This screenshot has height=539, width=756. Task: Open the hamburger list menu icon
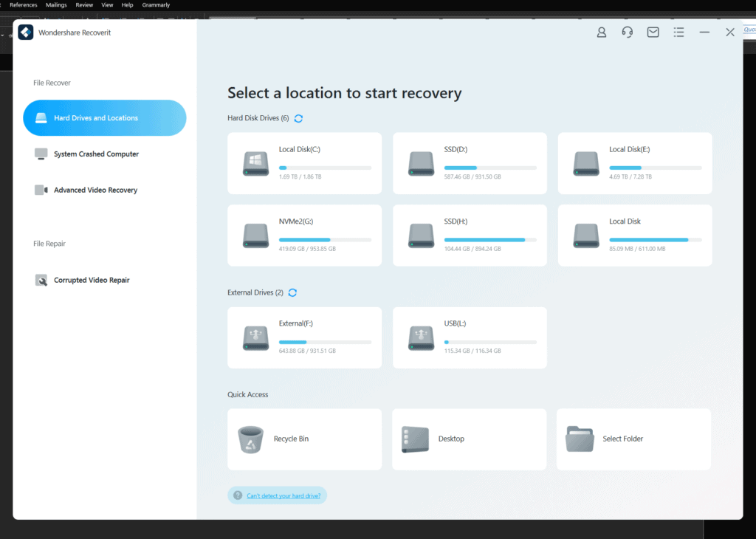[679, 32]
